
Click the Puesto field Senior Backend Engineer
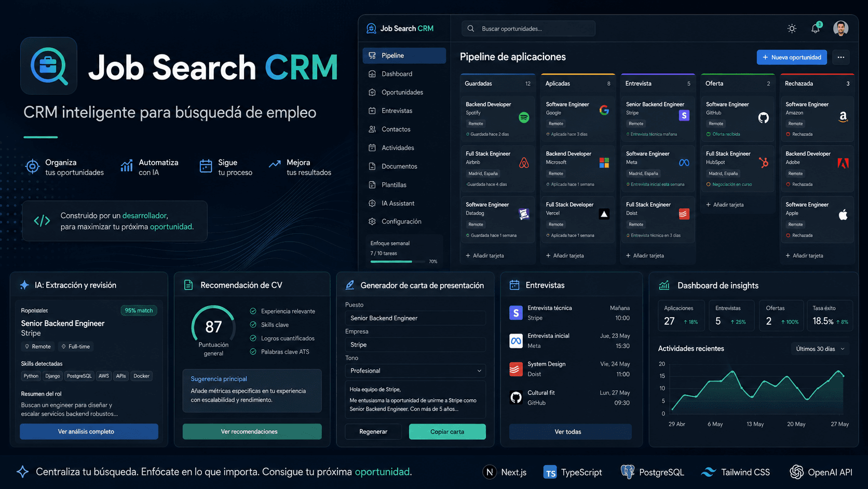click(415, 318)
